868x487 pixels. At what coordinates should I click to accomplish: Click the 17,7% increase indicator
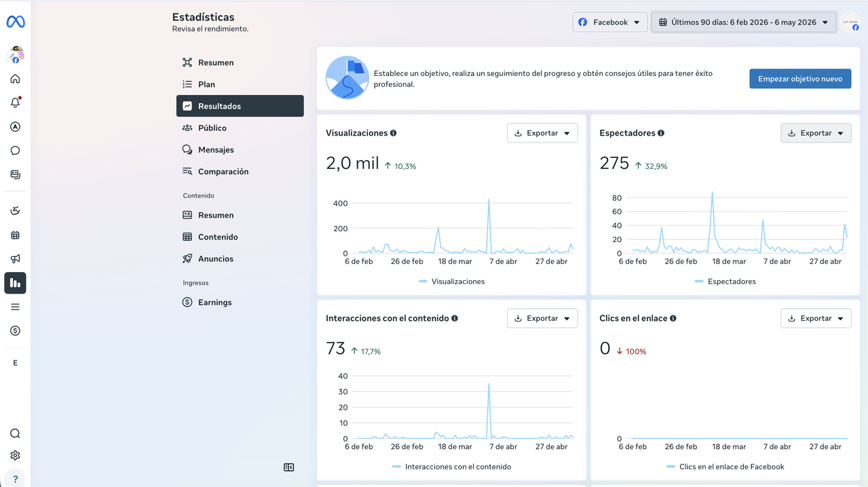click(x=366, y=351)
